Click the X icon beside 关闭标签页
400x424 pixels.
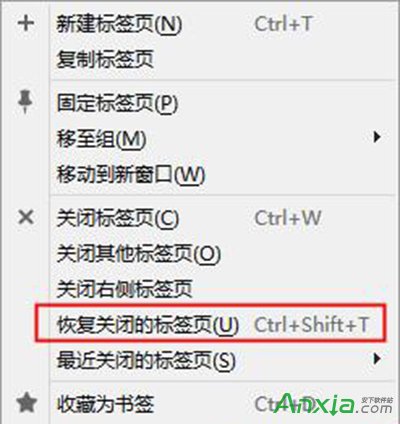coord(26,218)
